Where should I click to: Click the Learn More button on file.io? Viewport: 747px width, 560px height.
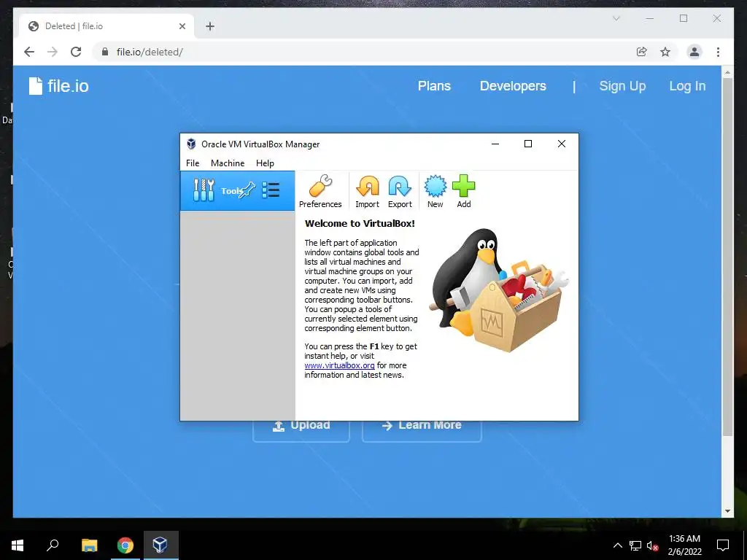tap(422, 431)
